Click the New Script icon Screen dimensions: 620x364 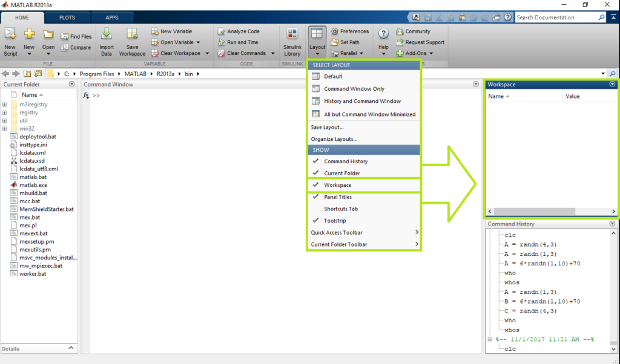tap(10, 35)
